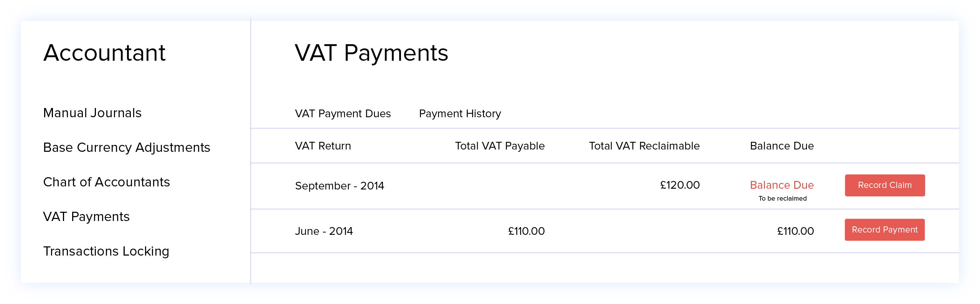
Task: Click the Balance Due column header
Action: coord(782,146)
